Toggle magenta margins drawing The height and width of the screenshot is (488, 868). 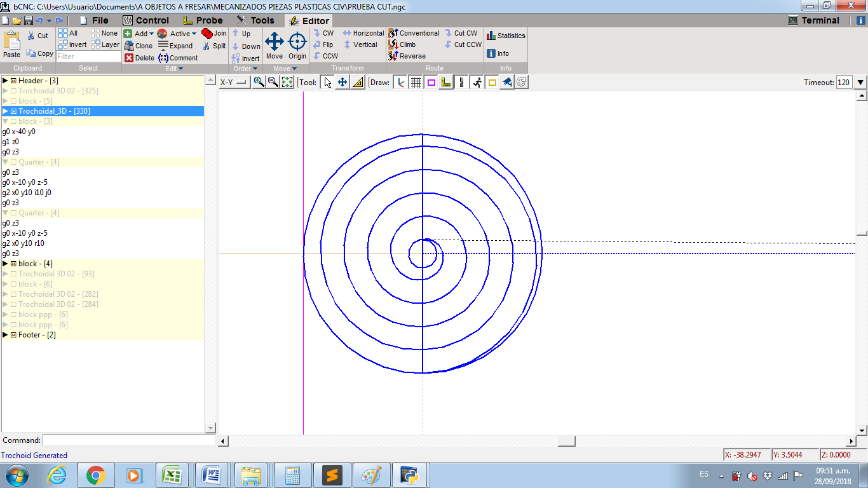point(431,82)
